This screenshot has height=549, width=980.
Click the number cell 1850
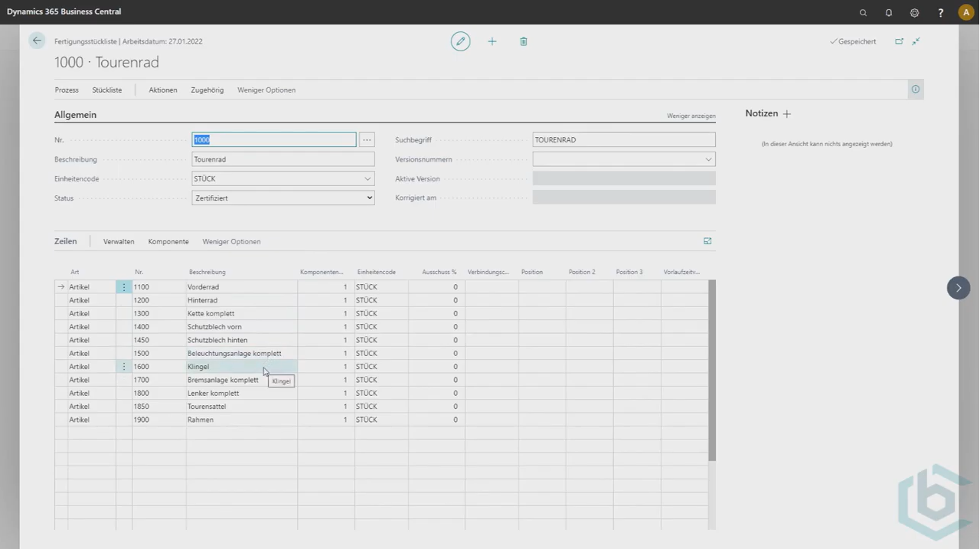click(159, 407)
